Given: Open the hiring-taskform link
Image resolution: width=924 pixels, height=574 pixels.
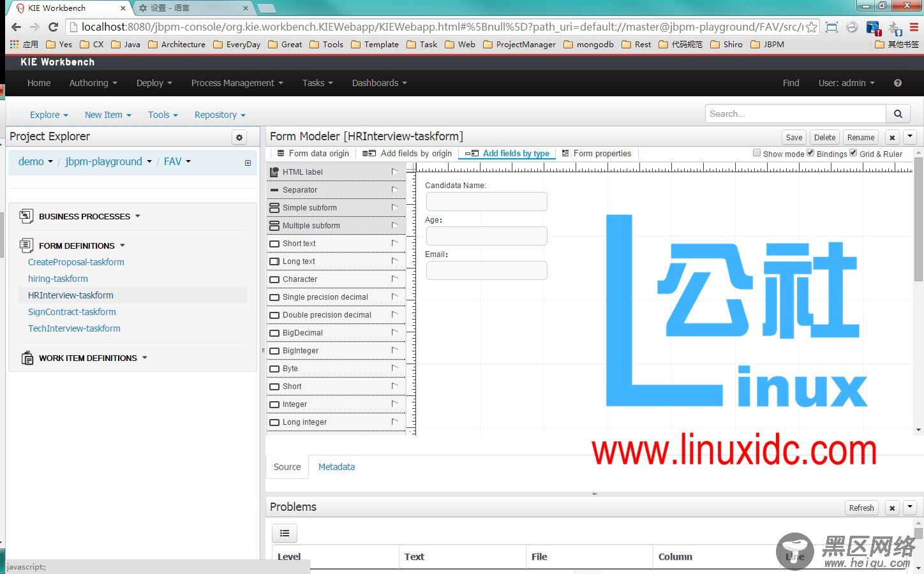Looking at the screenshot, I should coord(58,279).
